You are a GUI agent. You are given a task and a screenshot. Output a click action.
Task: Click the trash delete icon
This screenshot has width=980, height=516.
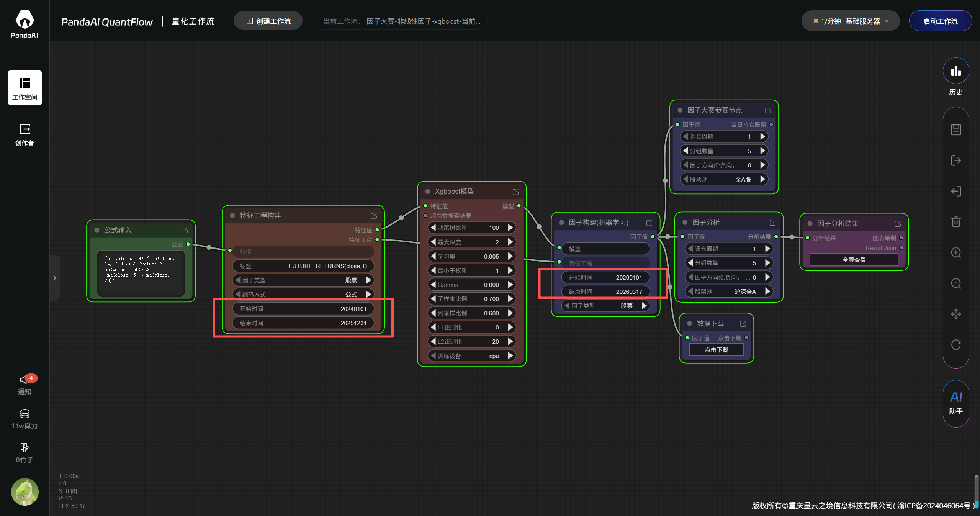[955, 222]
